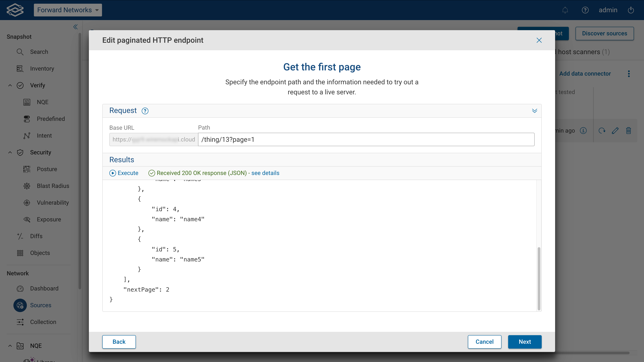644x362 pixels.
Task: Open Inventory from the sidebar icon
Action: (x=20, y=68)
